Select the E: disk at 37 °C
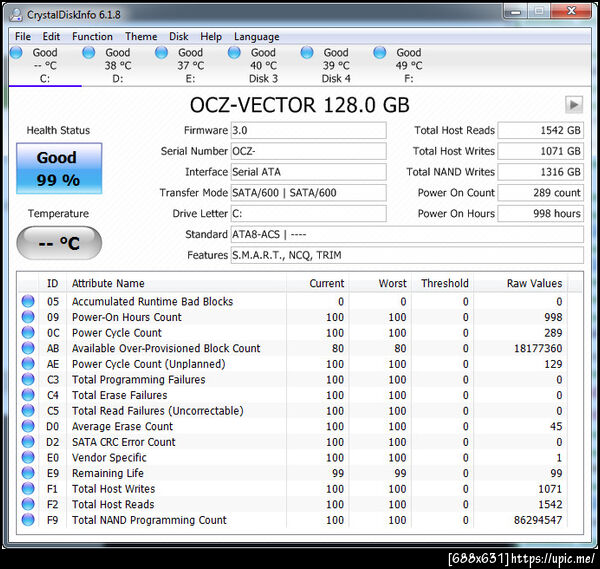Screen dimensions: 600x569 tap(190, 65)
